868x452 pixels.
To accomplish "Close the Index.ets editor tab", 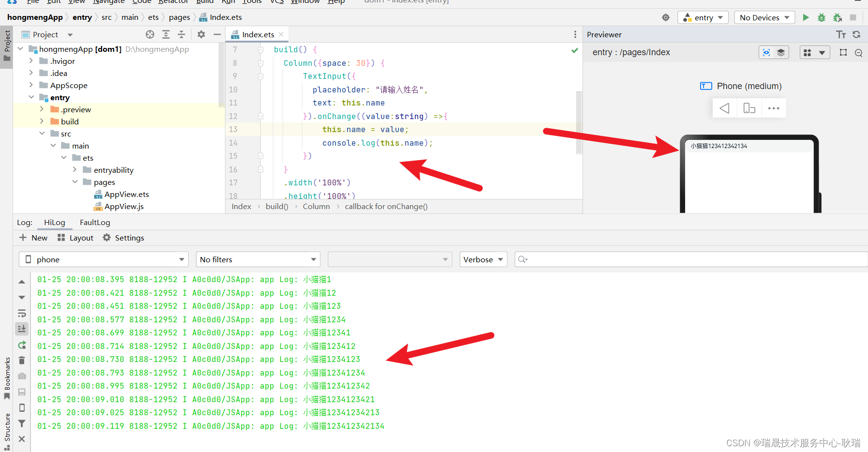I will [x=281, y=34].
